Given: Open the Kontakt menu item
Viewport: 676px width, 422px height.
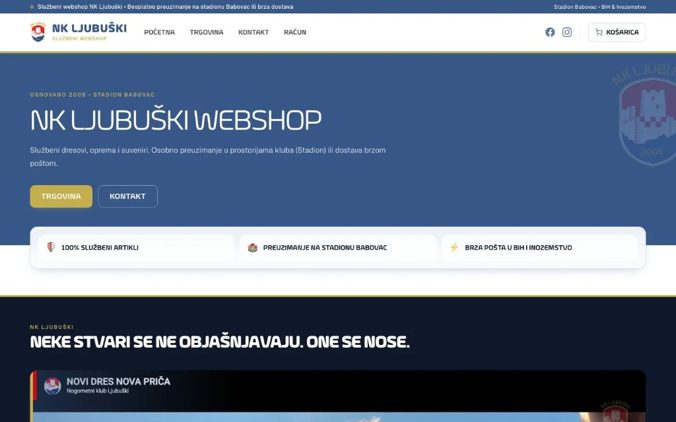Looking at the screenshot, I should [x=254, y=32].
